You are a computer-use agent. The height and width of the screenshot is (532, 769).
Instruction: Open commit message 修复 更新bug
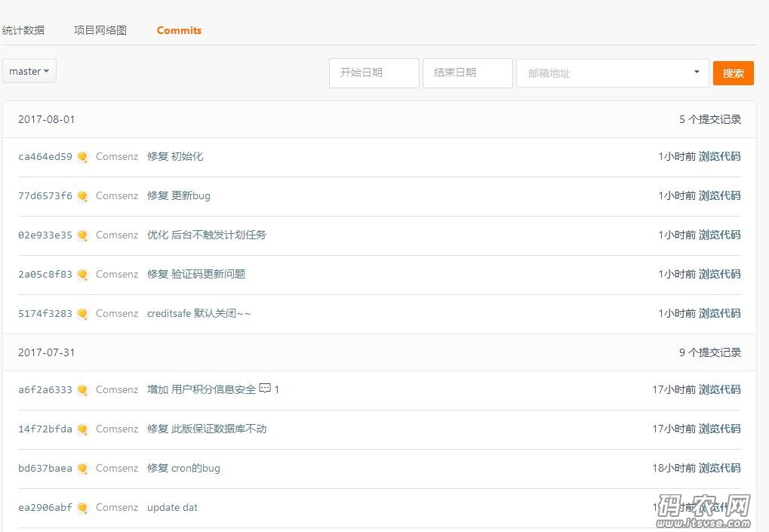point(179,195)
